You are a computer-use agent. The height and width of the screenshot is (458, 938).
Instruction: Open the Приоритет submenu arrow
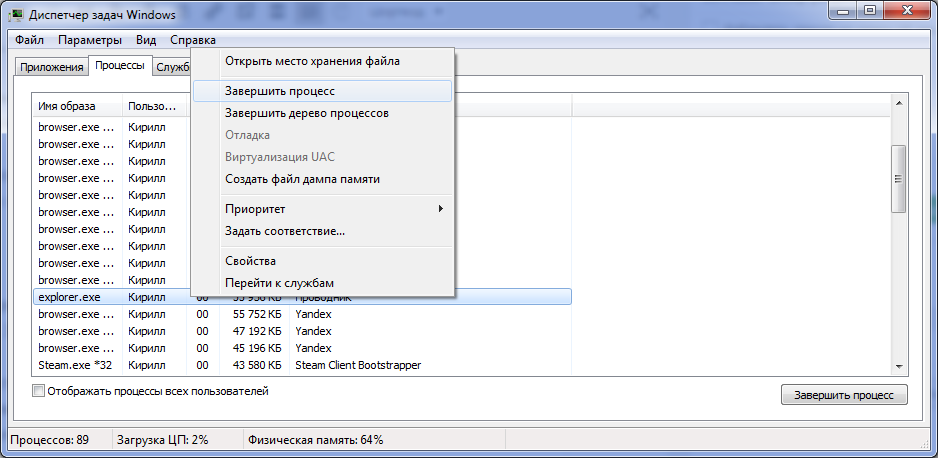pyautogui.click(x=441, y=209)
